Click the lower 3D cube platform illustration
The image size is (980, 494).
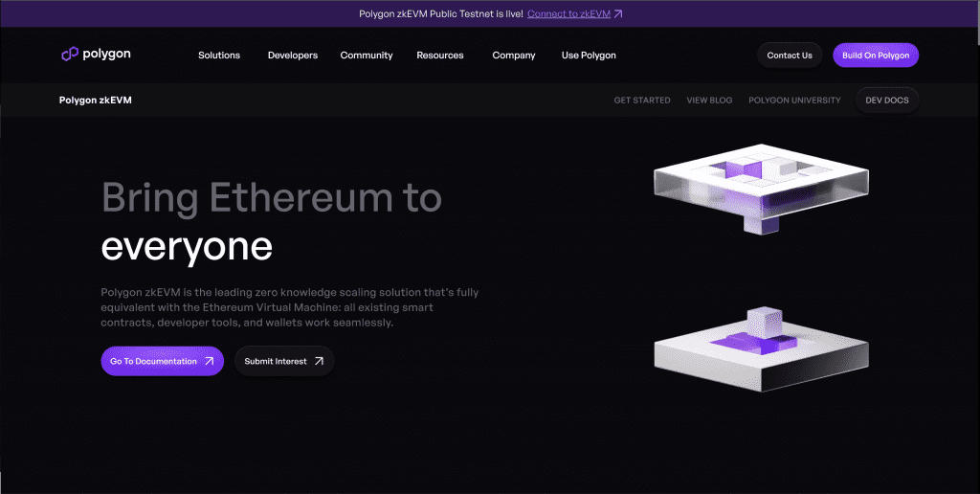(761, 348)
